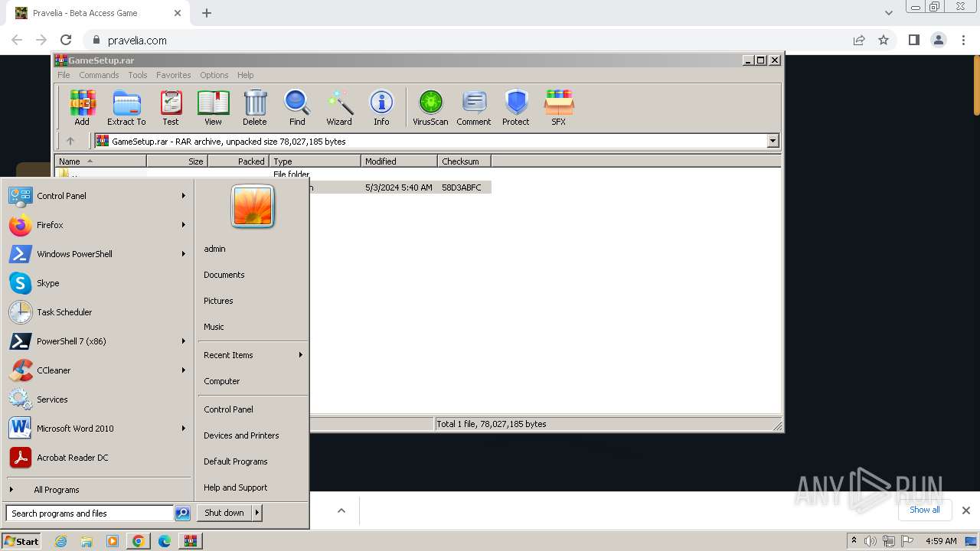This screenshot has width=980, height=551.
Task: Expand Recent Items submenu
Action: (253, 355)
